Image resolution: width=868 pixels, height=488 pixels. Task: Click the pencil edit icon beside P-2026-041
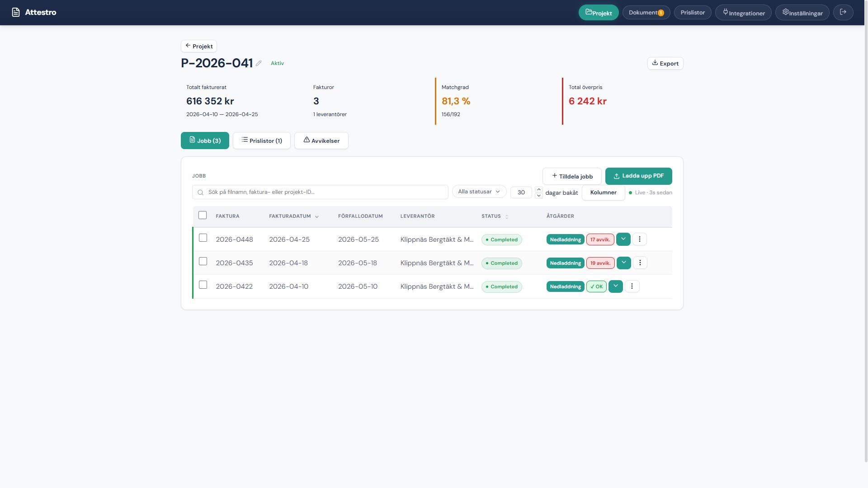(x=259, y=63)
